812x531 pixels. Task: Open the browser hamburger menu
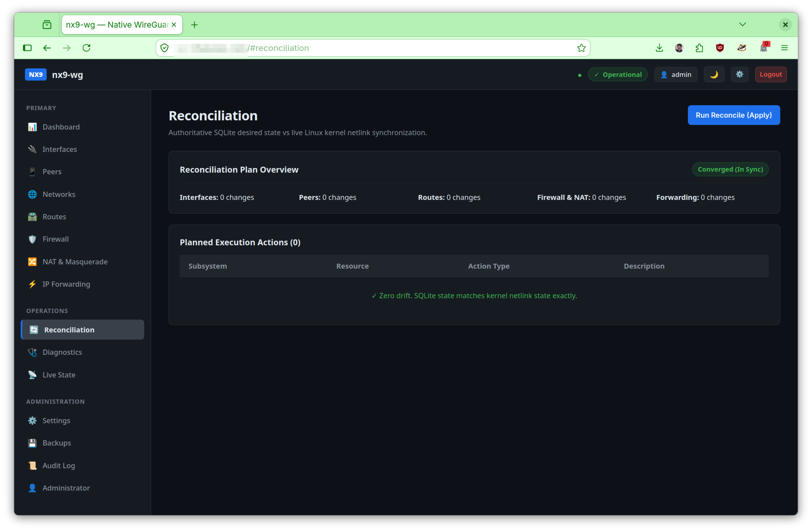784,48
